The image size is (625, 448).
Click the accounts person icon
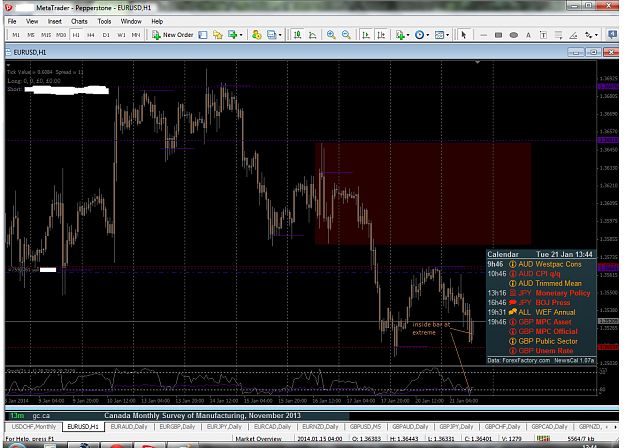tap(256, 35)
